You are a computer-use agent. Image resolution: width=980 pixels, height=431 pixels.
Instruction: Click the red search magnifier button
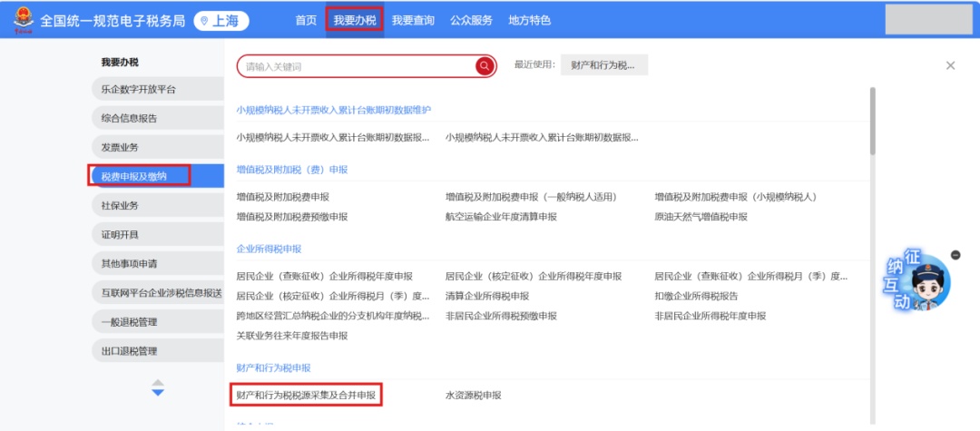click(485, 66)
